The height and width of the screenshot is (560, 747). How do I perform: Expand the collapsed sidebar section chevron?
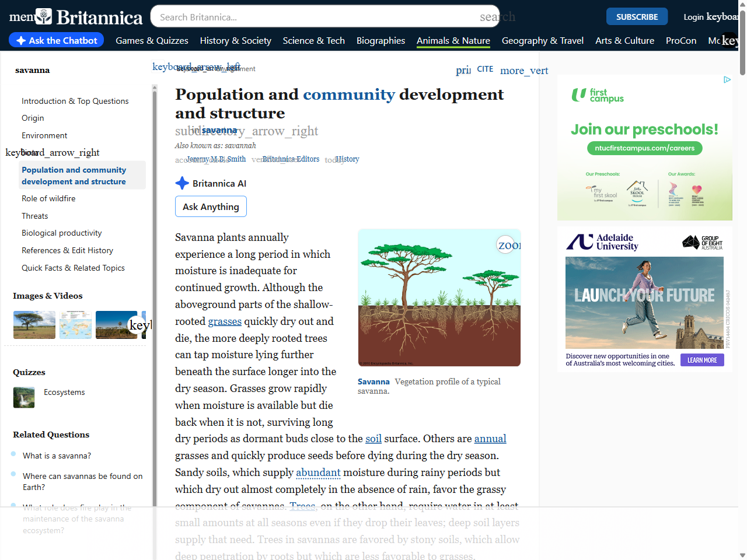click(52, 152)
